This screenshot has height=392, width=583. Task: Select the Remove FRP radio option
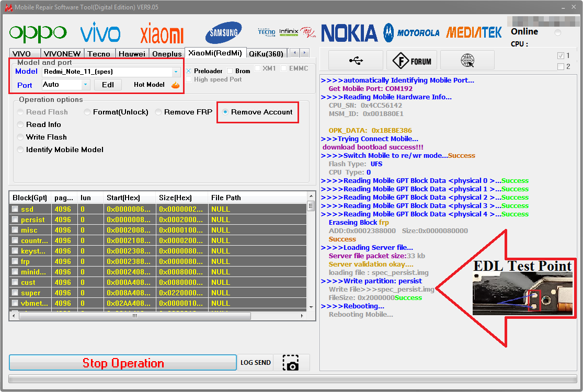[x=158, y=112]
